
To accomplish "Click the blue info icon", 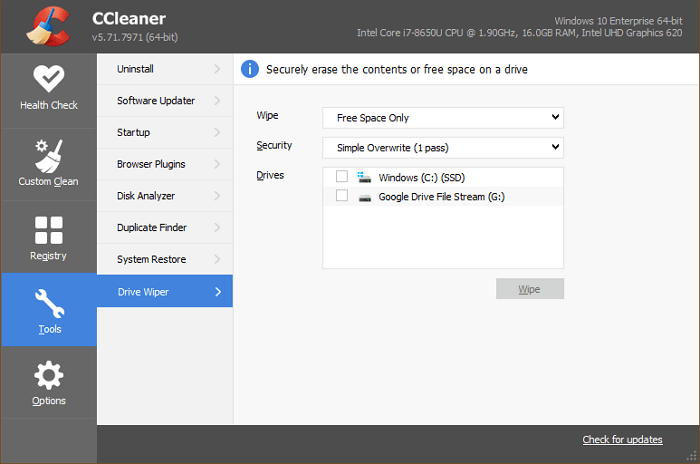I will click(250, 69).
